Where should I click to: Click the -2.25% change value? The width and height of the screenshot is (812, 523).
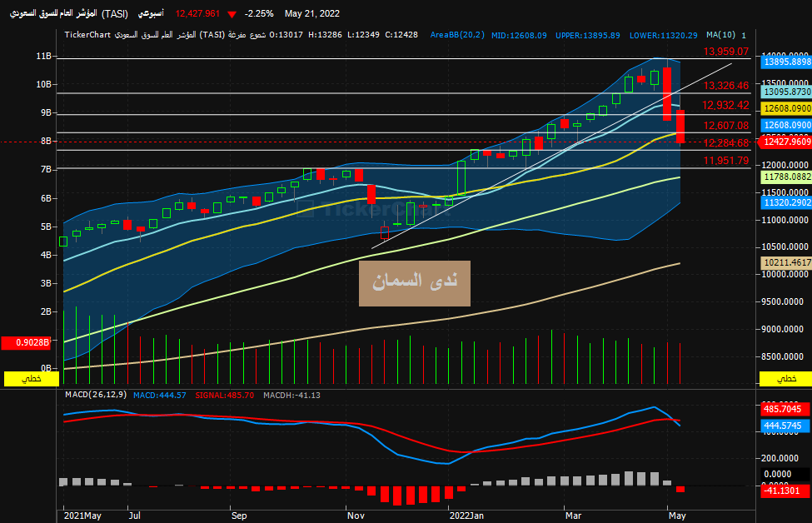259,13
